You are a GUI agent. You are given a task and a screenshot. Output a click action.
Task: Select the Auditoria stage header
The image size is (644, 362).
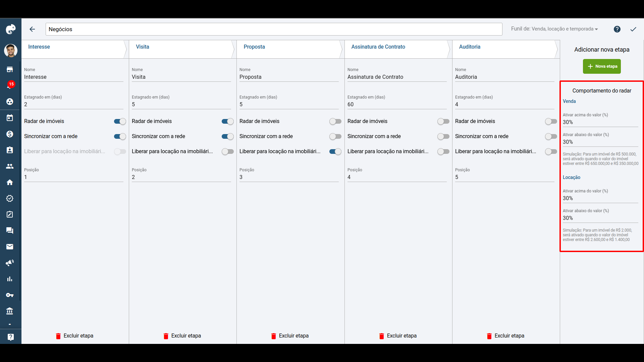pyautogui.click(x=505, y=49)
